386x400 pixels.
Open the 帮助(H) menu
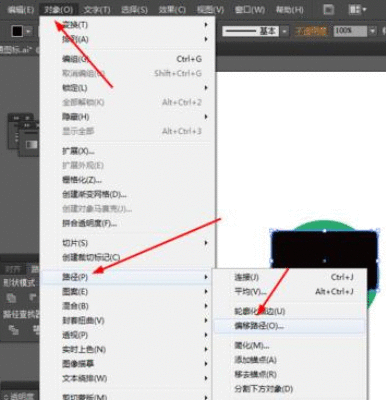(x=289, y=10)
